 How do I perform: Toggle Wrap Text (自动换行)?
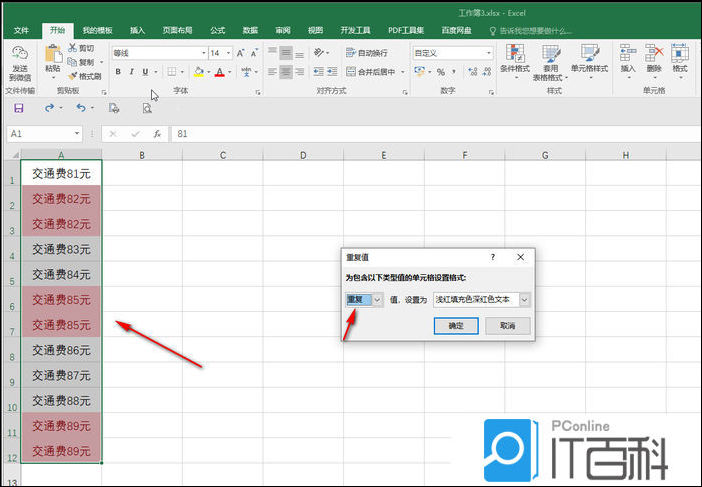point(367,53)
